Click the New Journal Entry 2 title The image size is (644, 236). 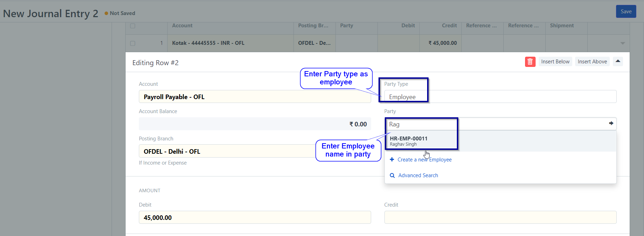click(x=51, y=14)
